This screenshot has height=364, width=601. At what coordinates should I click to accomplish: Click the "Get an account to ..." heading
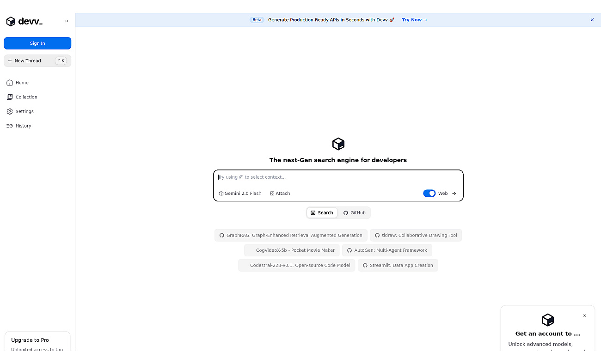click(548, 334)
